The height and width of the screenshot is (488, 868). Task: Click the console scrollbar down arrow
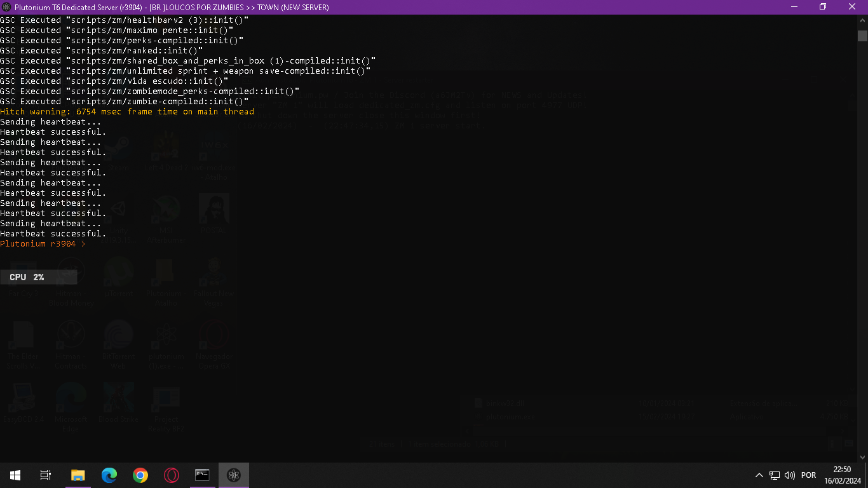[x=862, y=456]
